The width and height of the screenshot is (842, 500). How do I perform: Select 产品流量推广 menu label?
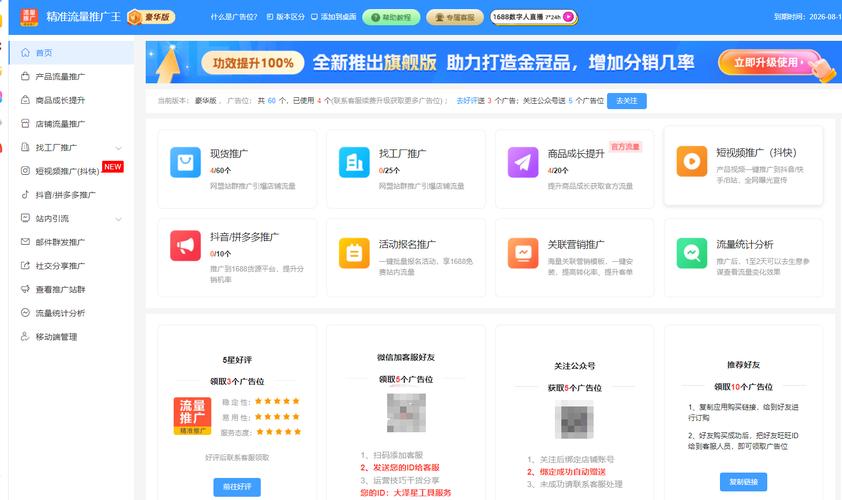tap(60, 77)
